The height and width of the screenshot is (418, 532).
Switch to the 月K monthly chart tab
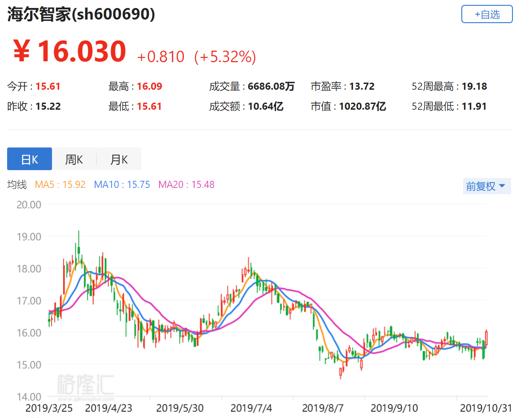119,159
